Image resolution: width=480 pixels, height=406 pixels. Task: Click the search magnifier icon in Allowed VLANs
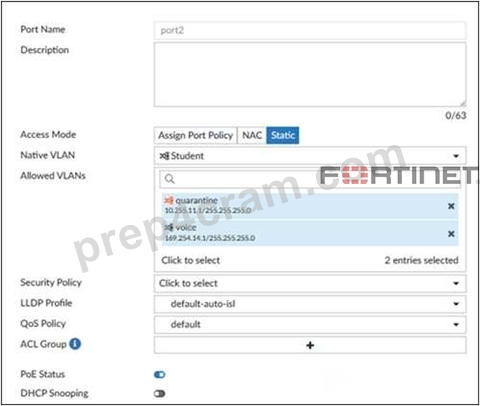click(x=169, y=179)
